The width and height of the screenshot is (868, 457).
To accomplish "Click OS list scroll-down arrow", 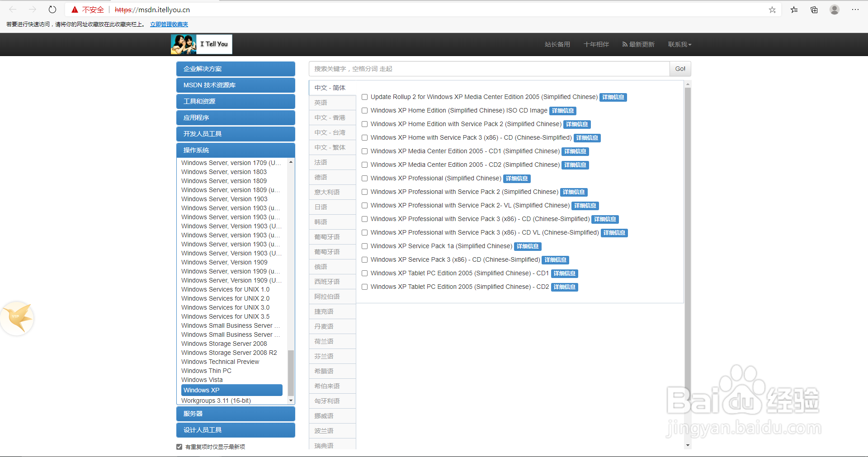I will coord(291,400).
